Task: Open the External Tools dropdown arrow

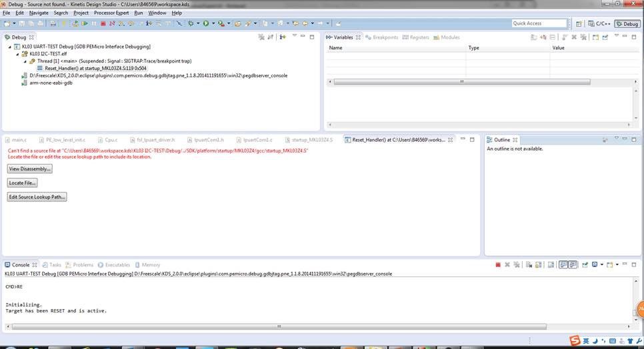Action: pyautogui.click(x=229, y=23)
